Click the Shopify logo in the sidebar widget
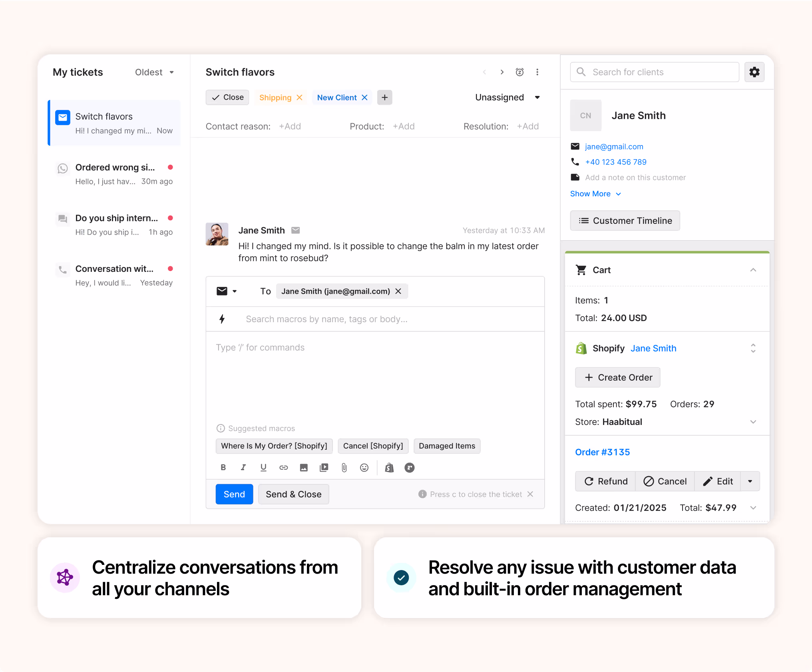This screenshot has height=672, width=812. coord(581,348)
